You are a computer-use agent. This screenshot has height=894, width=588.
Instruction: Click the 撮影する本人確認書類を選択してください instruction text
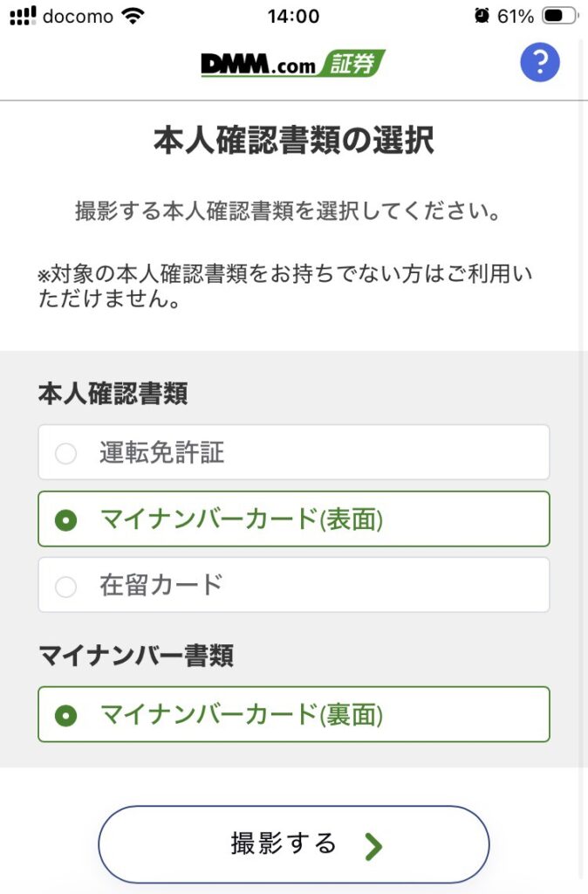tap(293, 212)
